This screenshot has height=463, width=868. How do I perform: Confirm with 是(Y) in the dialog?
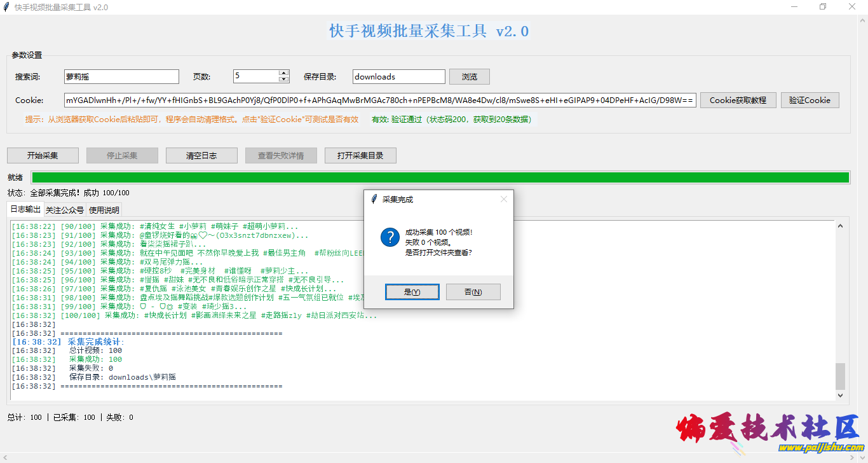click(412, 292)
